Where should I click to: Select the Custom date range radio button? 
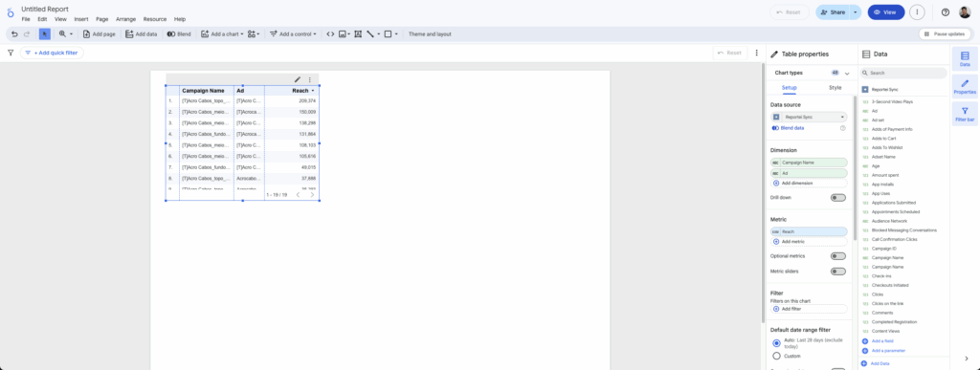[776, 356]
